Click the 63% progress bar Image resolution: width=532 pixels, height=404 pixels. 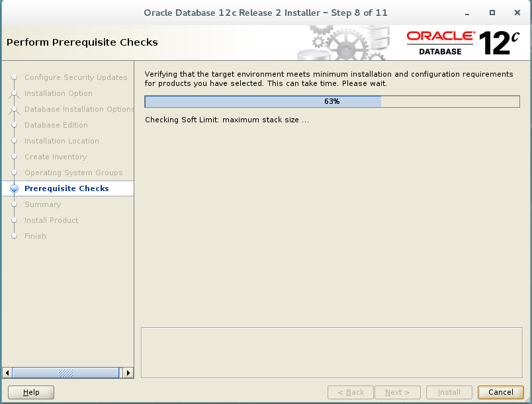pos(332,101)
